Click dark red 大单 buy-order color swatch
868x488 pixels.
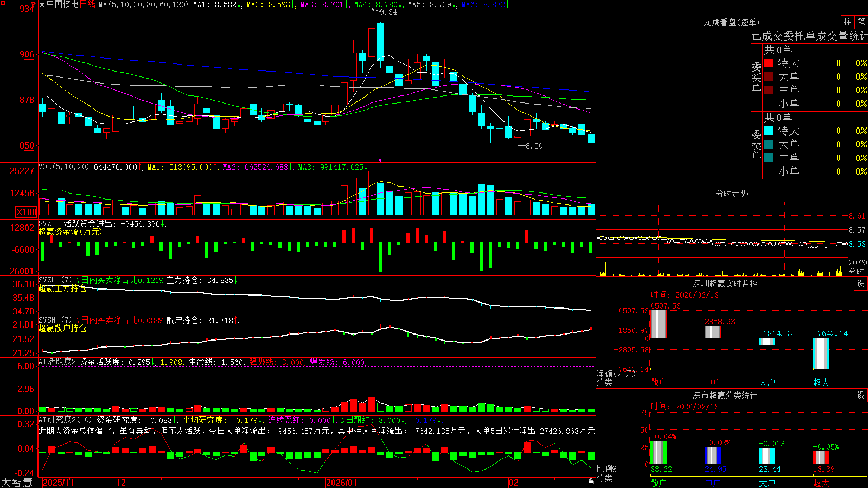coord(768,76)
